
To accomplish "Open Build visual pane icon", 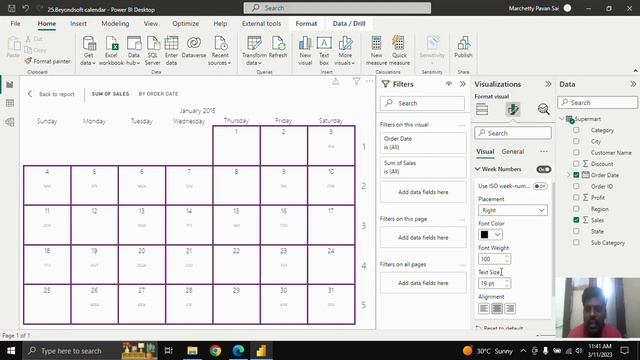I will (x=482, y=109).
